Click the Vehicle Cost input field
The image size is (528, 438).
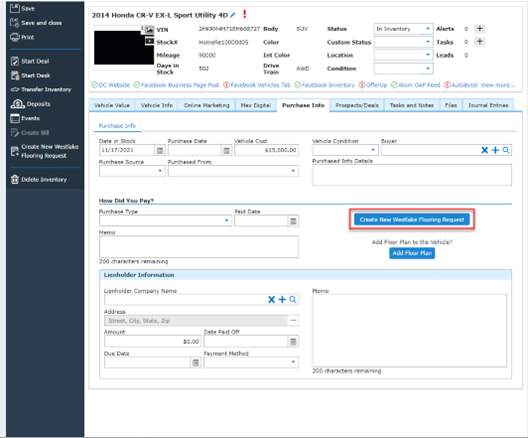[x=266, y=150]
